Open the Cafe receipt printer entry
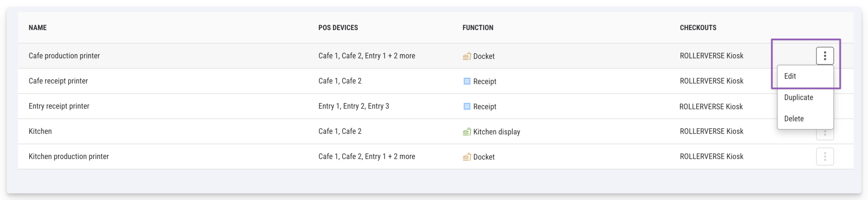This screenshot has height=200, width=868. point(58,81)
